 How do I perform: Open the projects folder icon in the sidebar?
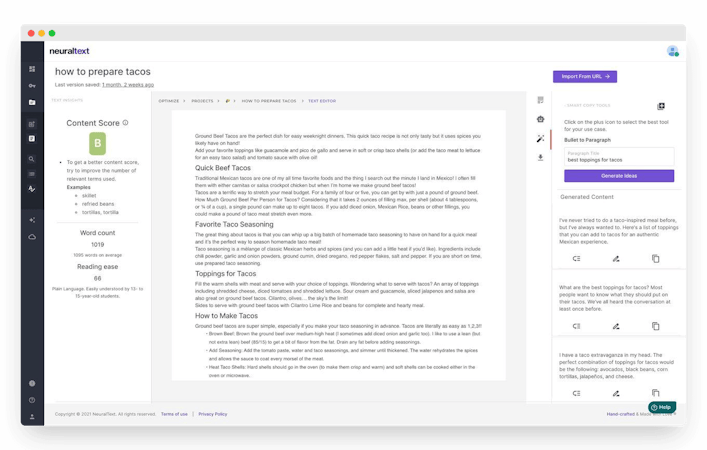coord(32,102)
